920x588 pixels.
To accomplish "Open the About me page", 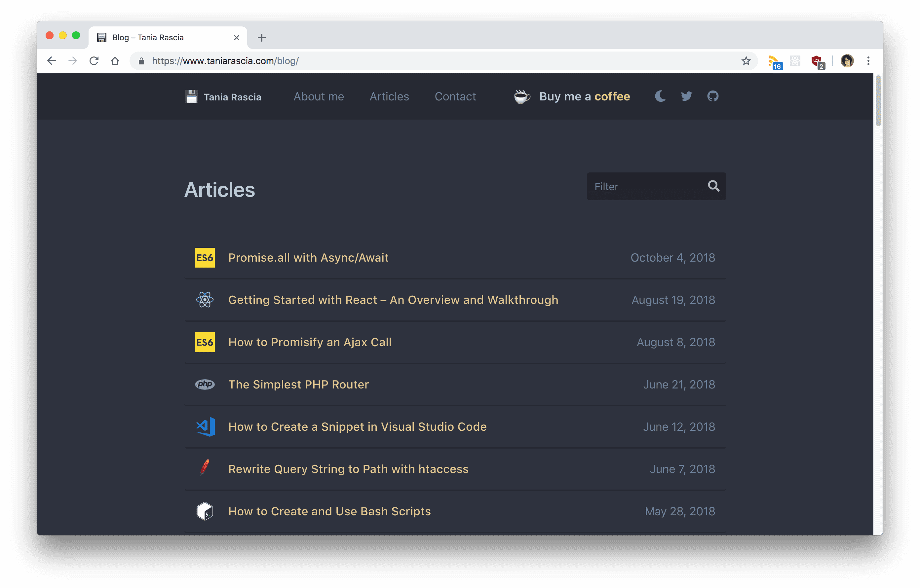I will (319, 96).
